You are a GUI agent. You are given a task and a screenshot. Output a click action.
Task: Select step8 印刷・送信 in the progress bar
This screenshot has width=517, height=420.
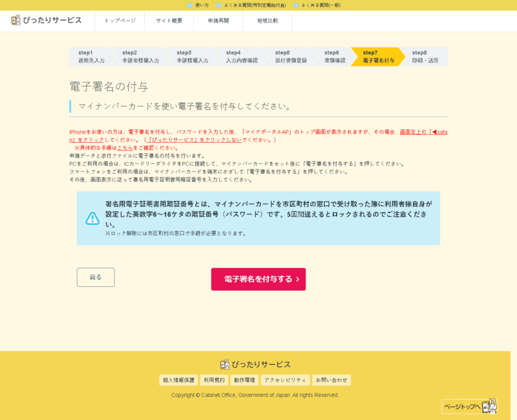(425, 57)
